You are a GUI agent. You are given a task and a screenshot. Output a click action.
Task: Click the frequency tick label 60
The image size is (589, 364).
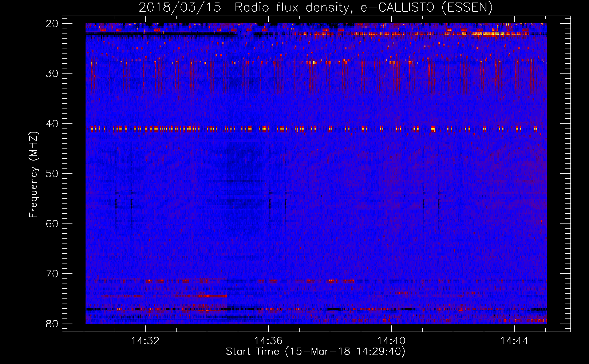[x=52, y=224]
